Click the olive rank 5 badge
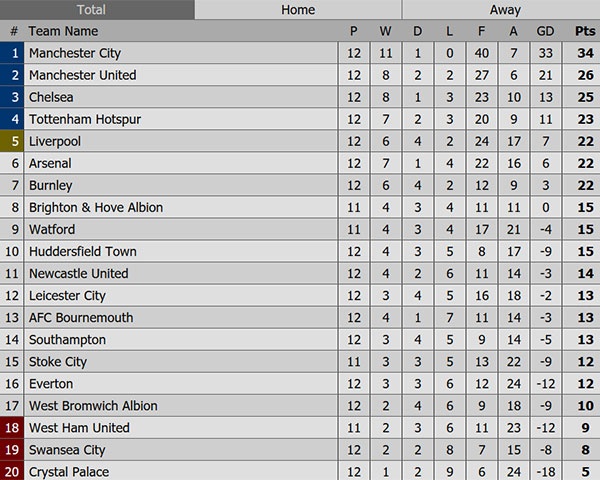This screenshot has width=600, height=480. [x=14, y=141]
